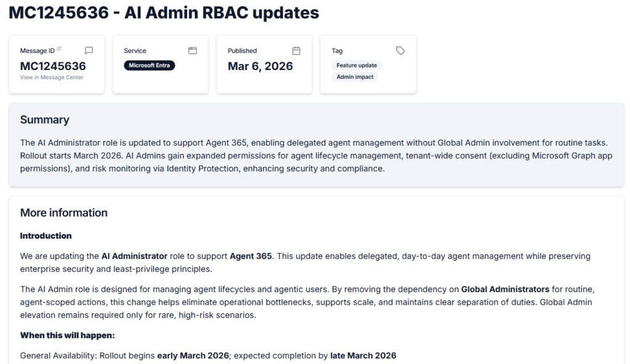This screenshot has height=364, width=630.
Task: Click the bold 'late March 2026' text
Action: [x=364, y=355]
